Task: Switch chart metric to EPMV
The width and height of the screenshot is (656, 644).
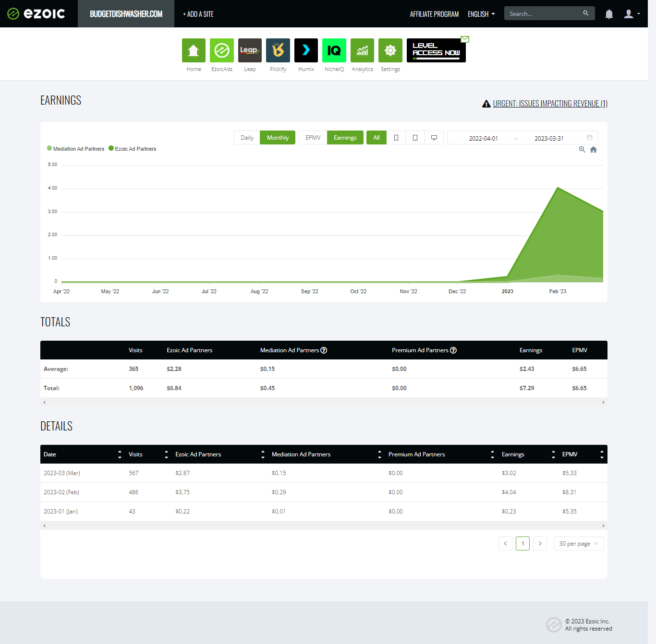Action: (x=313, y=138)
